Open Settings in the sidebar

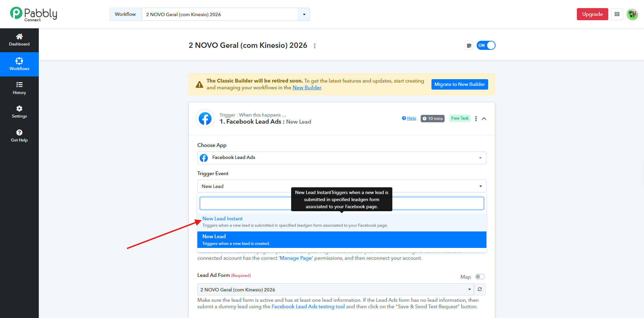click(19, 112)
